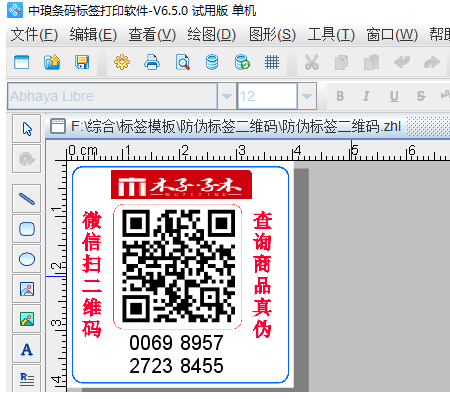This screenshot has height=399, width=450.
Task: Open the database settings icon
Action: coord(212,62)
